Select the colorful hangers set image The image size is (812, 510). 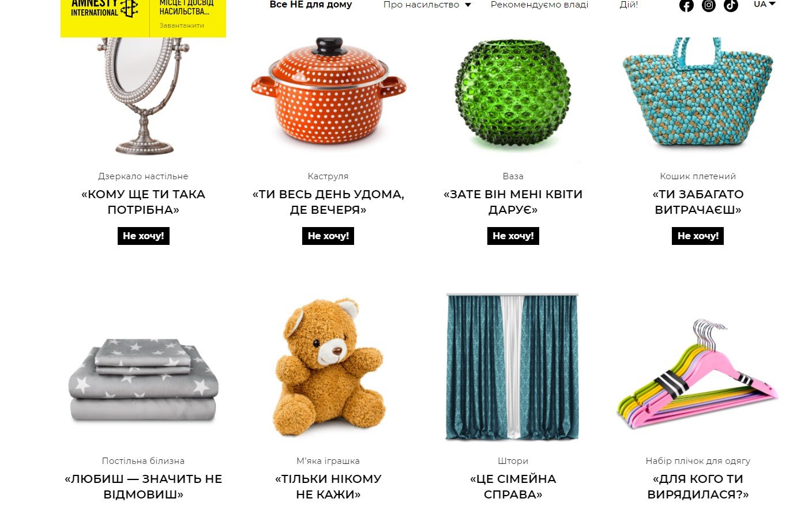(697, 375)
